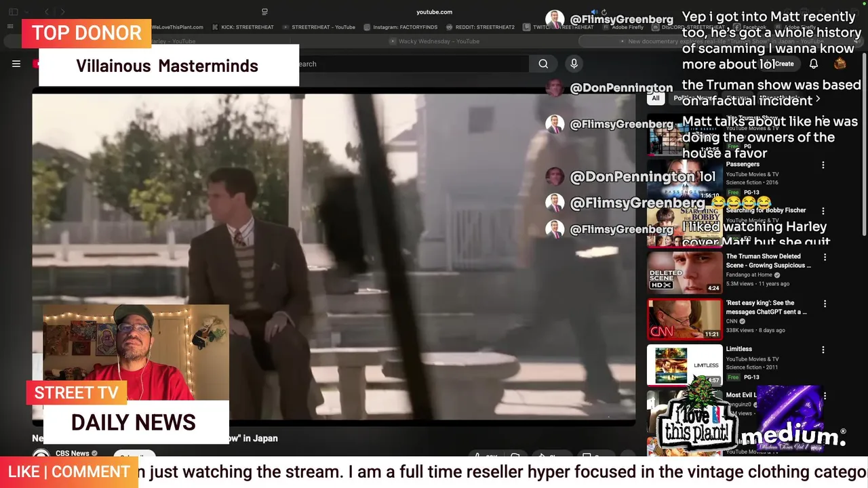This screenshot has height=488, width=868.
Task: Click 'The Truman Show Deleted Scene' title
Action: coord(768,261)
